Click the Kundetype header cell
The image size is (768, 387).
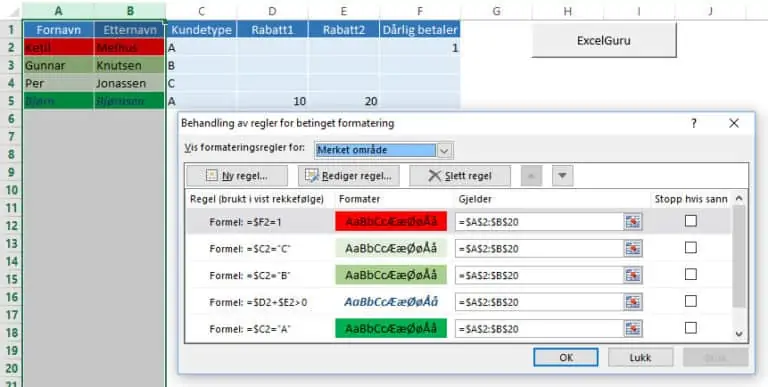[x=201, y=30]
